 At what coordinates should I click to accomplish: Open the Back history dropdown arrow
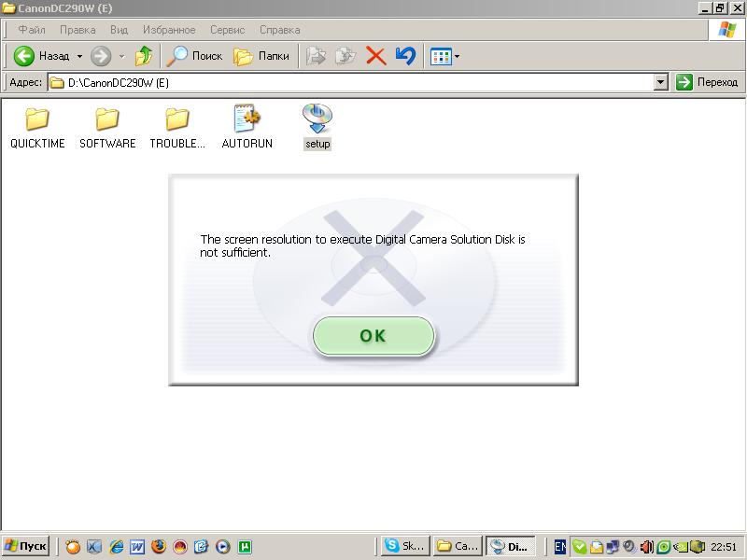click(79, 56)
